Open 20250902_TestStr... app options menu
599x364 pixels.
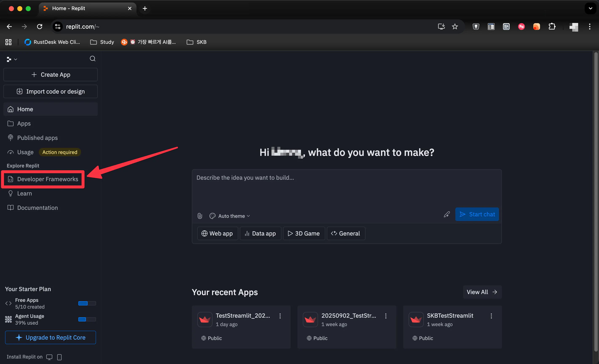[386, 316]
